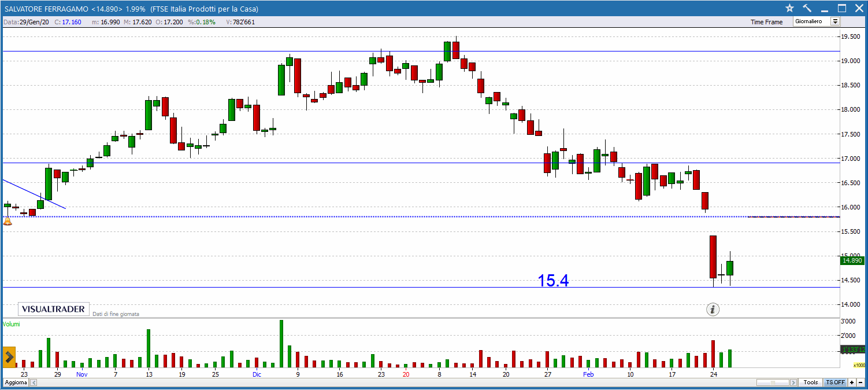Click the horizontal chart scrollbar thumb
Viewport: 868px width, 390px height.
point(772,382)
